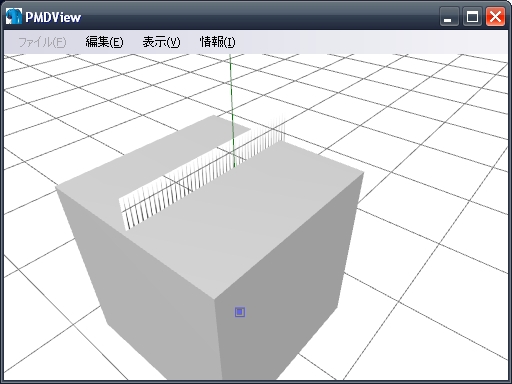Maximize the PMDView window
The width and height of the screenshot is (512, 384).
(x=472, y=17)
